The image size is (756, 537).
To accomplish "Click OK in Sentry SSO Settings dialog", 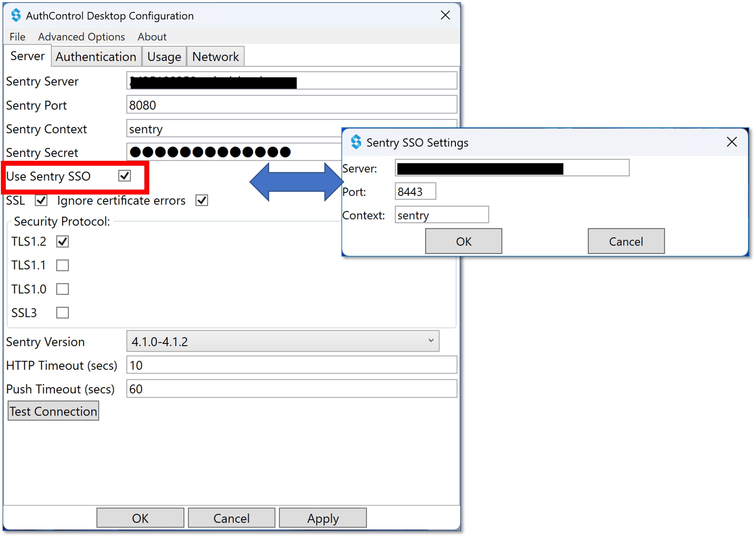I will point(464,241).
